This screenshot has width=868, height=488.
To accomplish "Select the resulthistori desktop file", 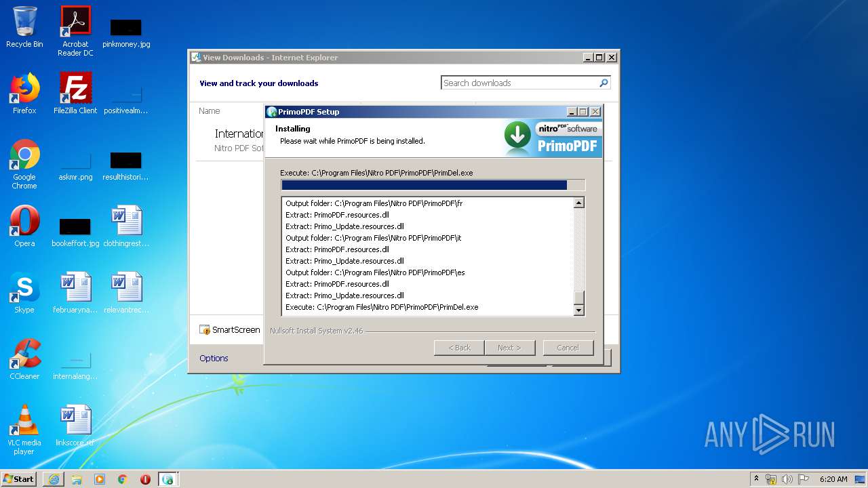I will 126,167.
